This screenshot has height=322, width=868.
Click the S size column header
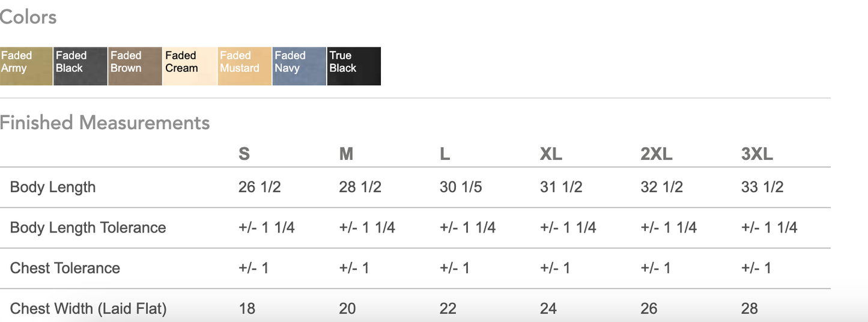click(244, 154)
